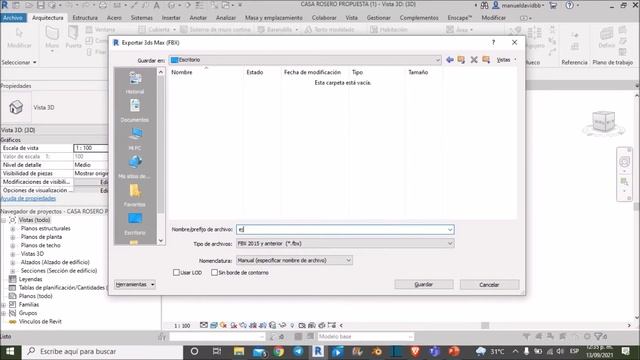Open Historial in the dialog places sidebar
640x360 pixels.
tap(135, 82)
